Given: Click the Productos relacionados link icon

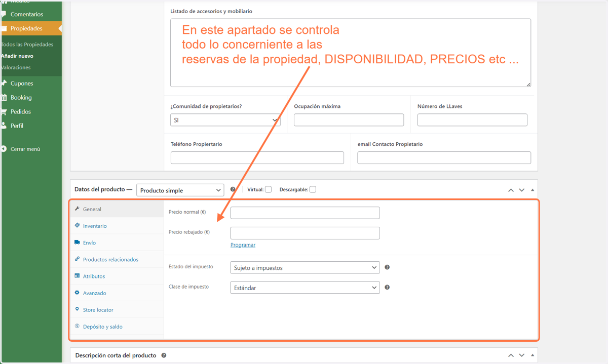Looking at the screenshot, I should click(77, 259).
